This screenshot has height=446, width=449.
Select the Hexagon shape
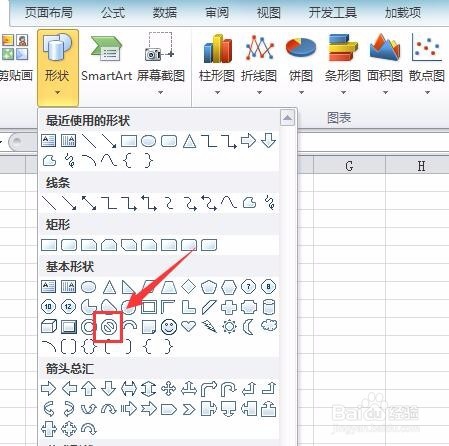(x=229, y=287)
